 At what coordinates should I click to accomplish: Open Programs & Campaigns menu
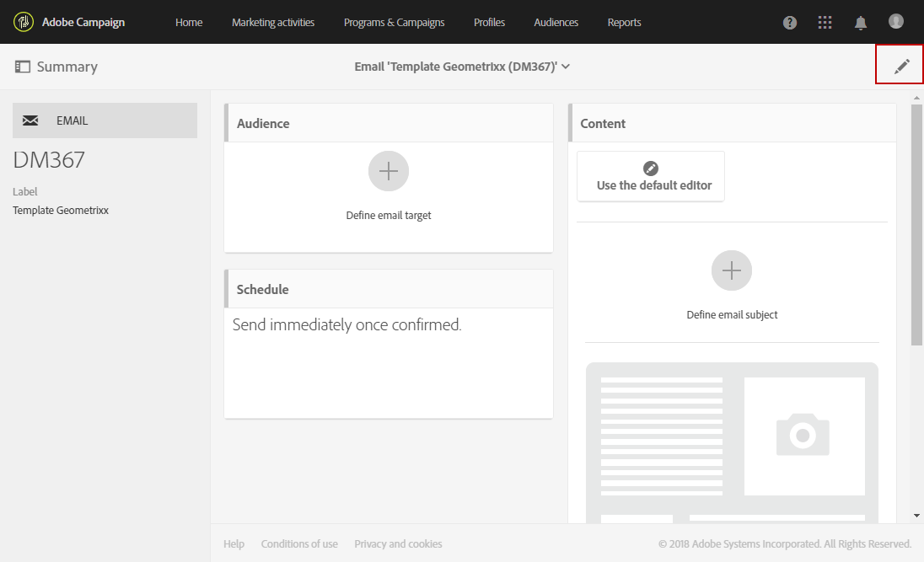point(395,23)
